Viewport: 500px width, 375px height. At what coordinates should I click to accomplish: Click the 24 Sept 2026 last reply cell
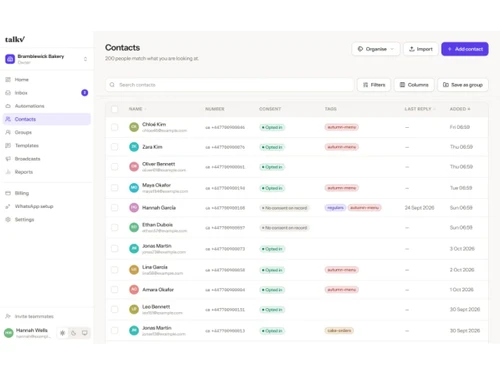tap(419, 208)
